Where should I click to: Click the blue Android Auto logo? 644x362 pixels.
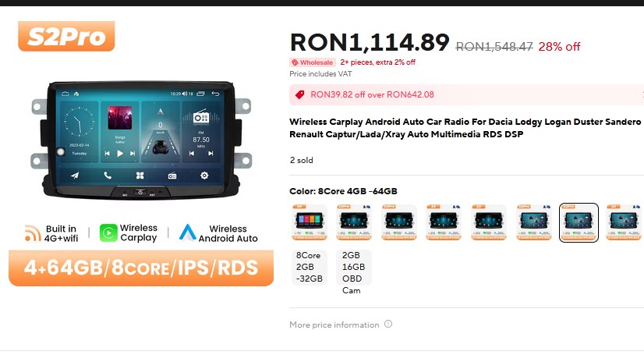188,232
